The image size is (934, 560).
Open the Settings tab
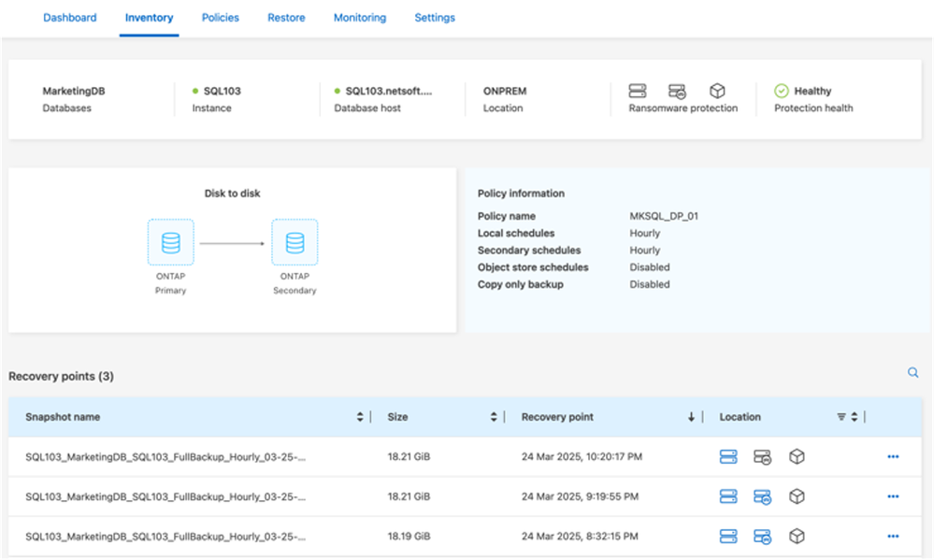point(435,18)
